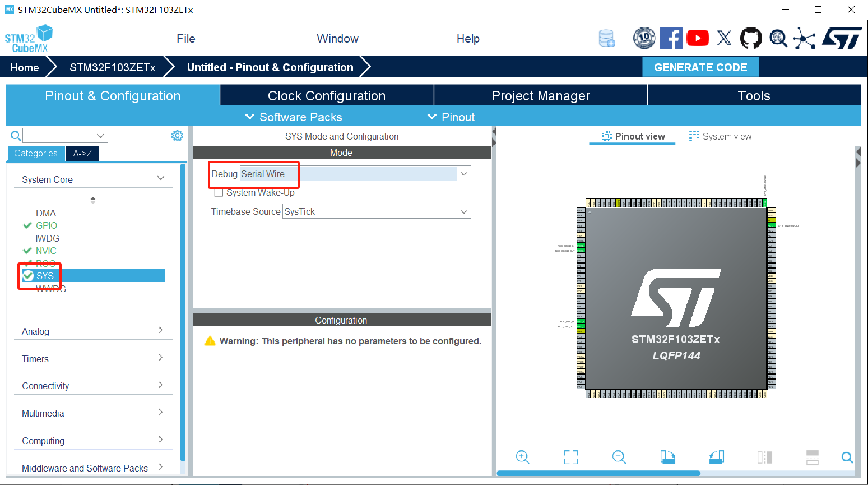Screen dimensions: 868x485
Task: Select IWDG in System Core list
Action: [x=48, y=238]
